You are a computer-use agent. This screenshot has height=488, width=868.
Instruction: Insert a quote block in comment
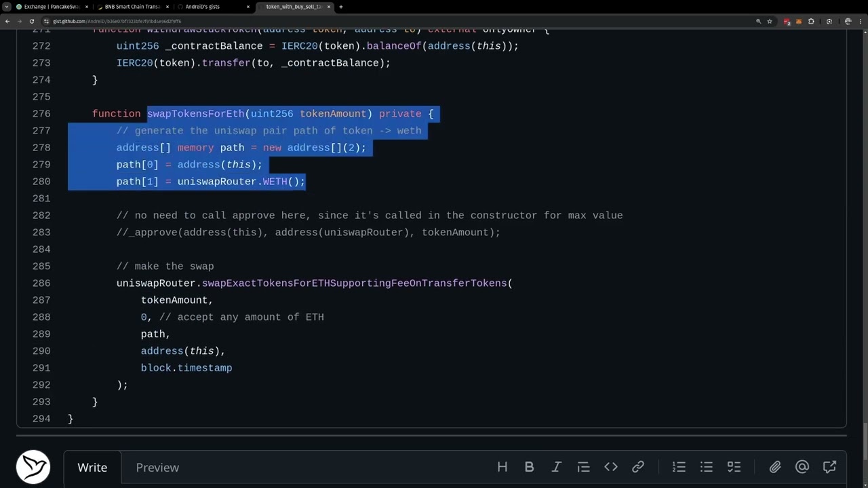[x=583, y=467]
